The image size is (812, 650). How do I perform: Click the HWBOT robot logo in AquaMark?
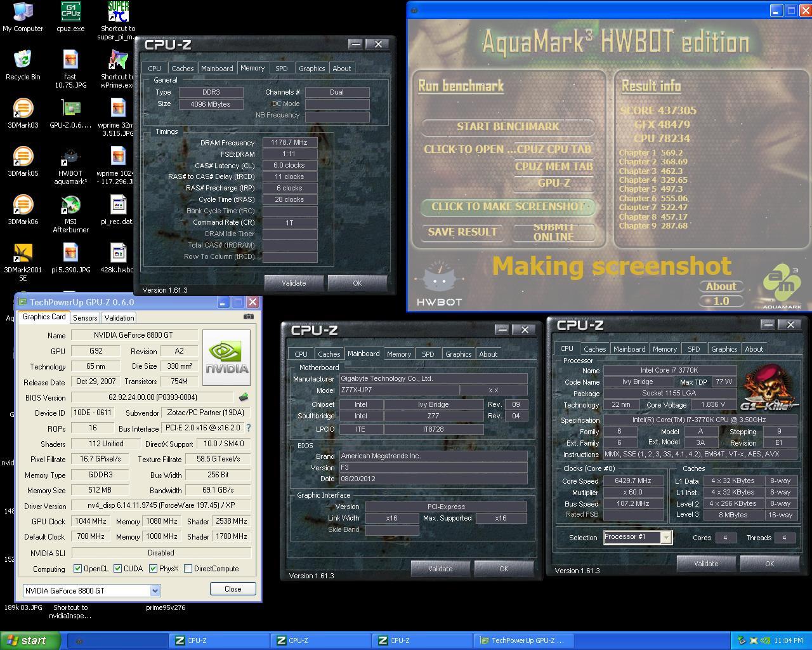pos(440,283)
